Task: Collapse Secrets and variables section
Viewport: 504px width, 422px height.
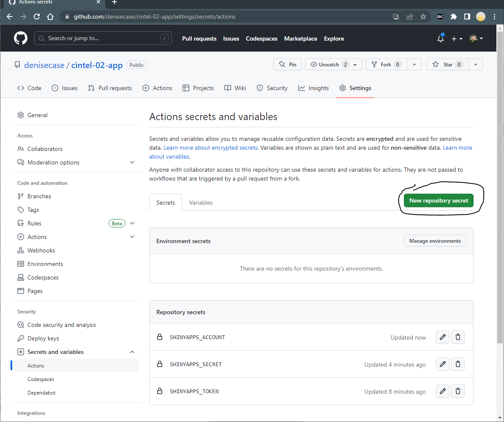Action: pos(132,352)
